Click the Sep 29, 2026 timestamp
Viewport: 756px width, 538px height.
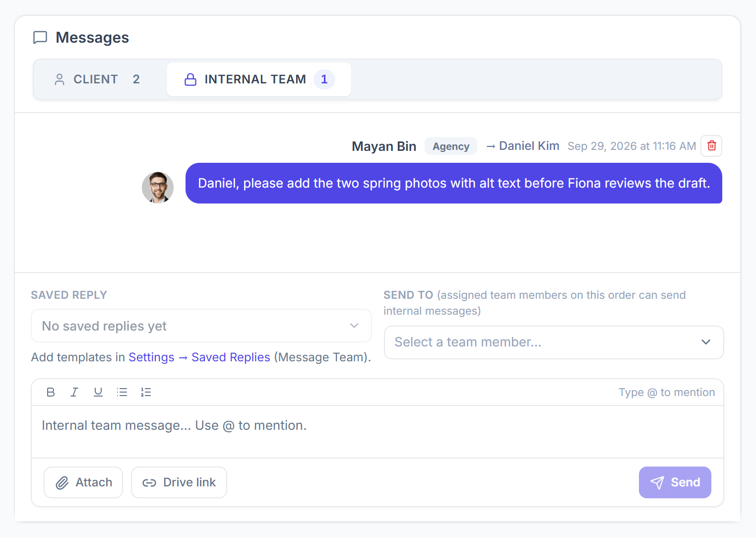631,146
